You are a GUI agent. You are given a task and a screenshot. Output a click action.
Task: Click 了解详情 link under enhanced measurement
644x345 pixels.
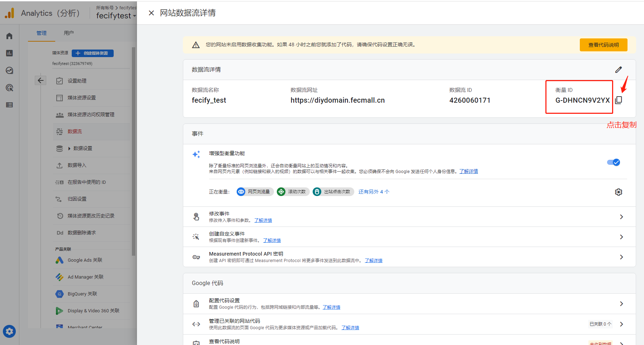(469, 172)
